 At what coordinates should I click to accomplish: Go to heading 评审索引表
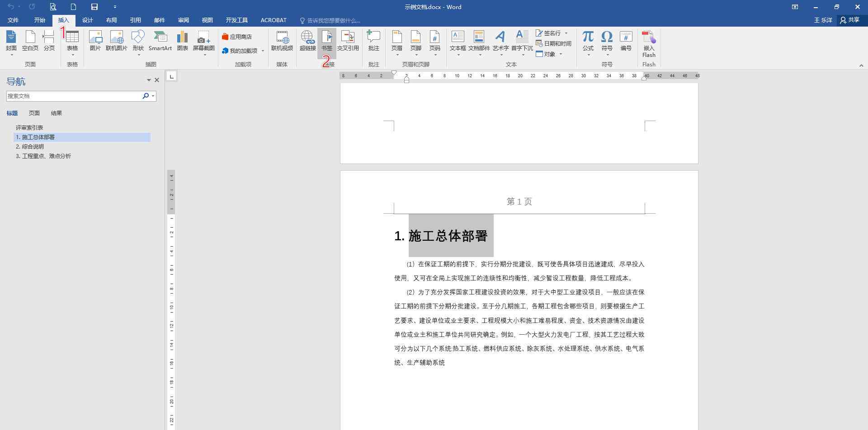pyautogui.click(x=29, y=127)
